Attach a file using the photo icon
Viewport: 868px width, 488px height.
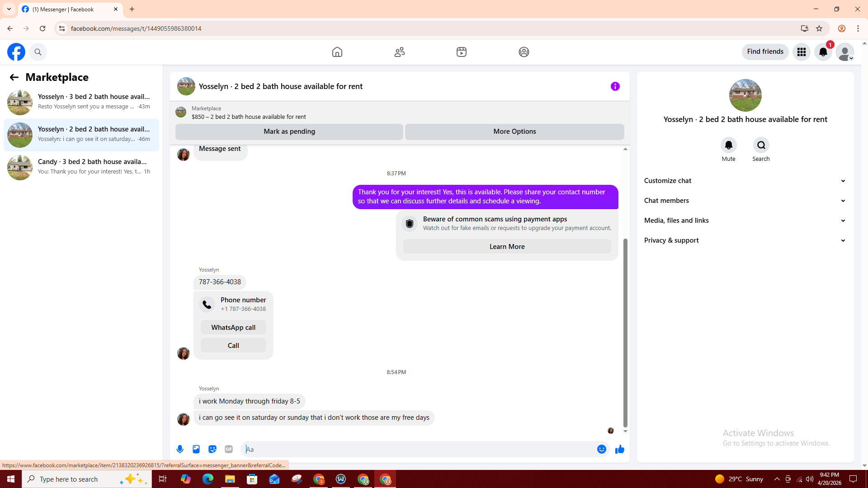coord(196,449)
